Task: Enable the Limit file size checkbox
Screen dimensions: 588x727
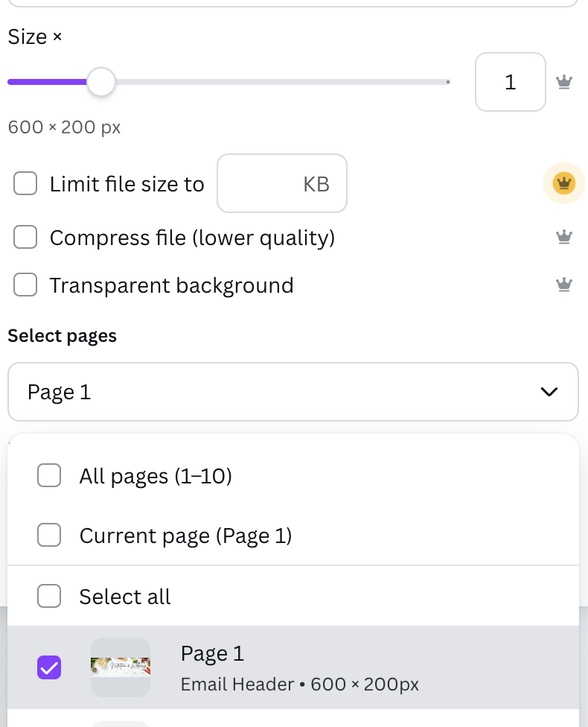Action: [x=25, y=183]
